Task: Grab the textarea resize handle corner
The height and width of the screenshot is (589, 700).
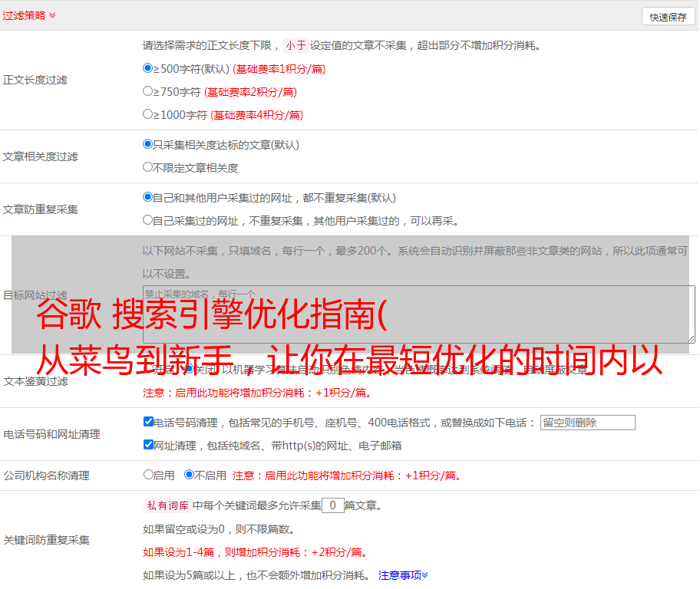Action: coord(691,339)
